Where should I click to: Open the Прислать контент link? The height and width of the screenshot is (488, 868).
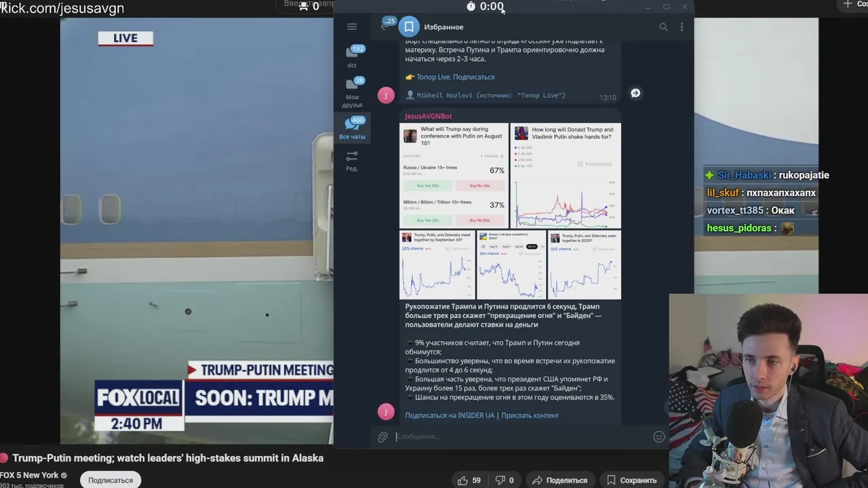click(530, 415)
